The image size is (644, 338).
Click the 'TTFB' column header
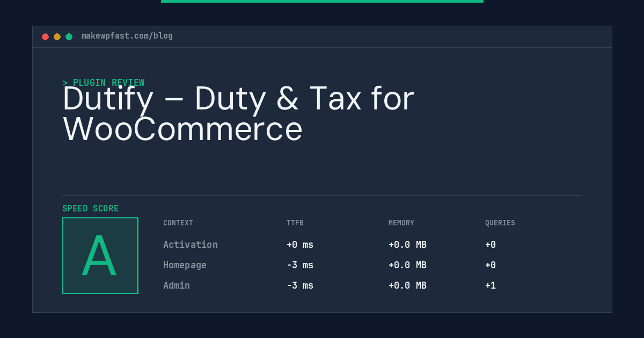coord(295,223)
